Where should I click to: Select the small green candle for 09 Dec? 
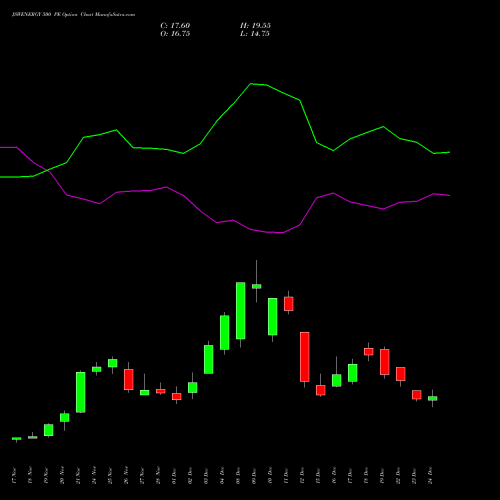[x=257, y=286]
